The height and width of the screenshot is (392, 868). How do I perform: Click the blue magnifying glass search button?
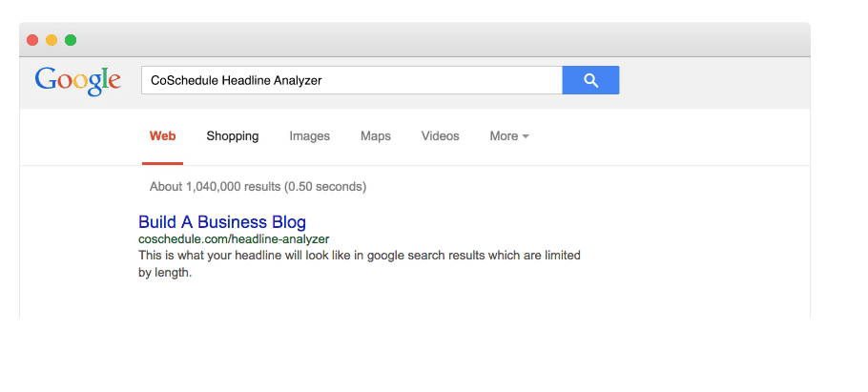[590, 80]
